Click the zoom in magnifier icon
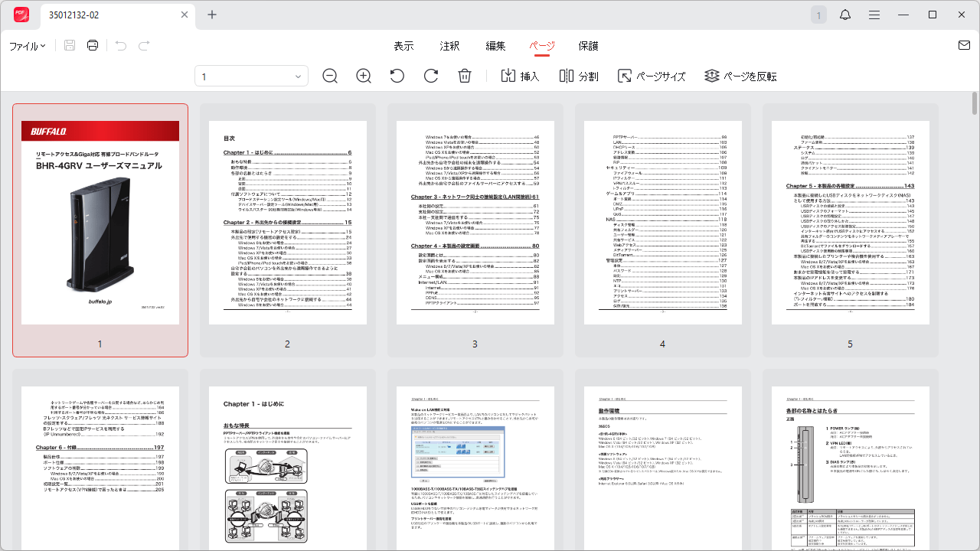980x551 pixels. pos(364,76)
